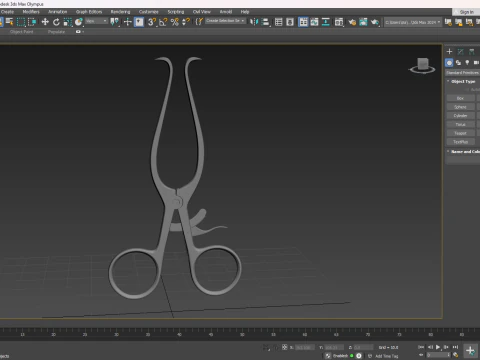This screenshot has width=480, height=360.
Task: Open the Graph Editors menu
Action: click(89, 12)
